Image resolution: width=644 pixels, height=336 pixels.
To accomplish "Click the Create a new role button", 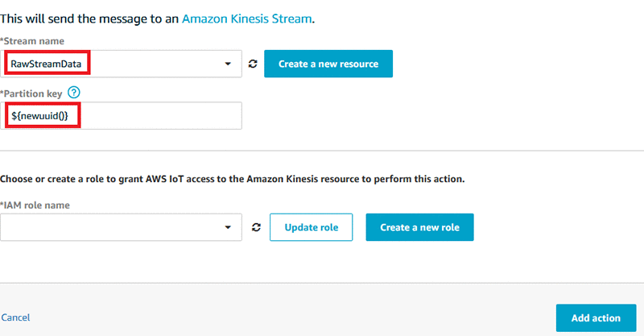I will click(x=419, y=228).
